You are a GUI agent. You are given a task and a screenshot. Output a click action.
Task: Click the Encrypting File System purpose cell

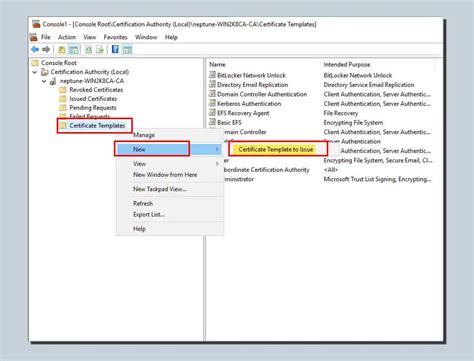coord(353,123)
